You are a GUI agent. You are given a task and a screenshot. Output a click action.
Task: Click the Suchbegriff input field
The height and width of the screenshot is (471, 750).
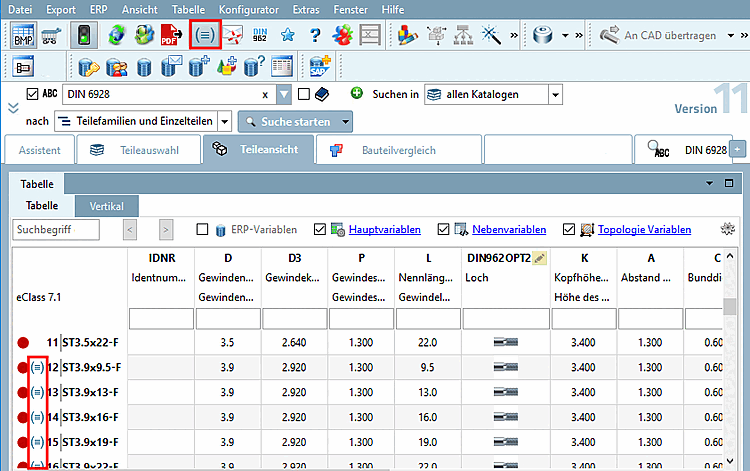pos(56,230)
